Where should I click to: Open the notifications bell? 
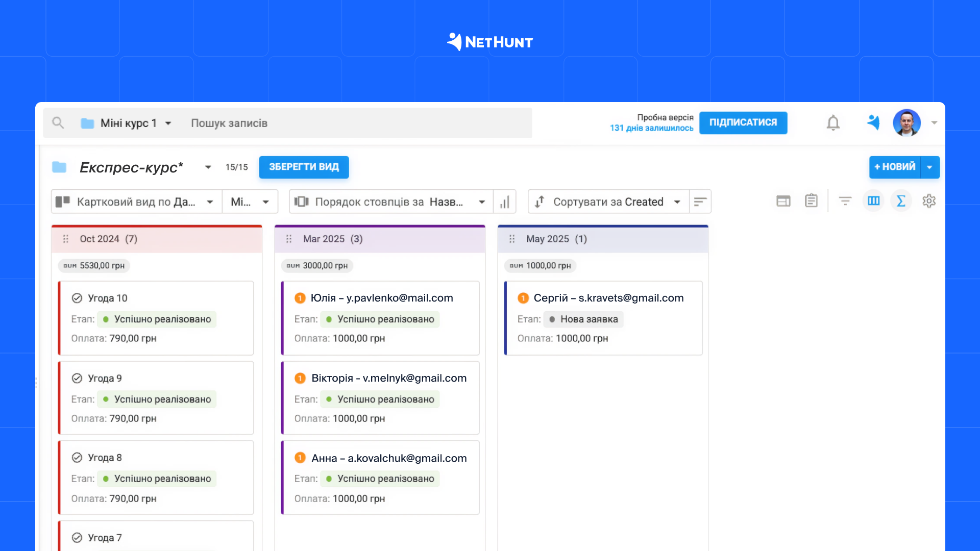point(833,123)
